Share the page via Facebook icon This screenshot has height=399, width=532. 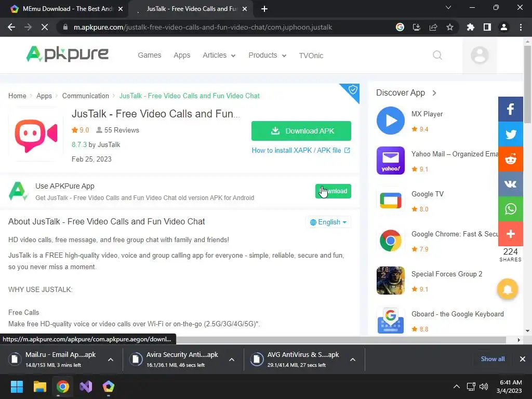510,109
